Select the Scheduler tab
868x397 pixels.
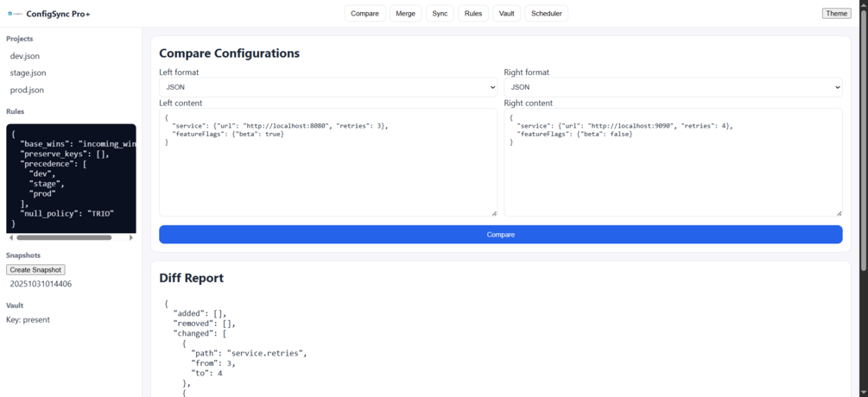coord(547,14)
